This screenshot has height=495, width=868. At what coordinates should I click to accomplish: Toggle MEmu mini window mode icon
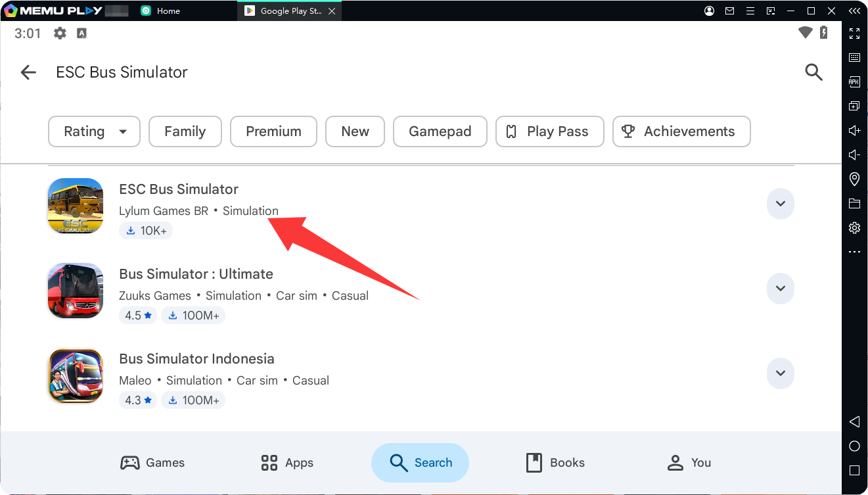tap(770, 11)
